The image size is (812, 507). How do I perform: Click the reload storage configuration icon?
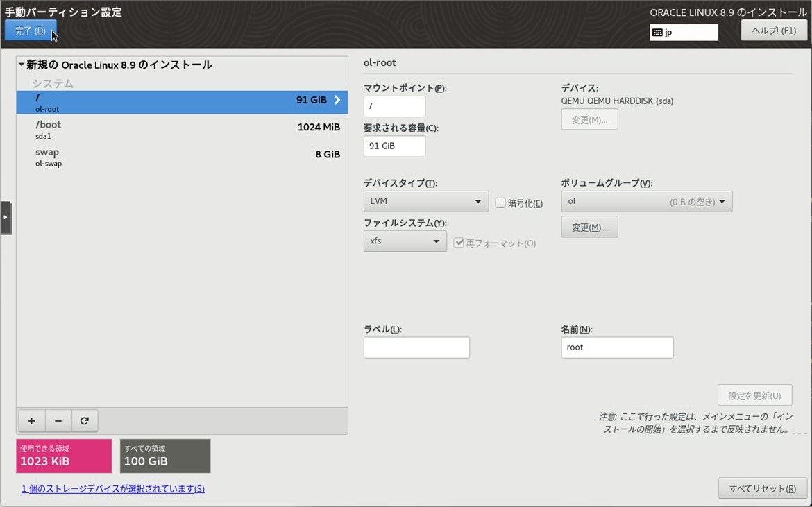(x=85, y=420)
